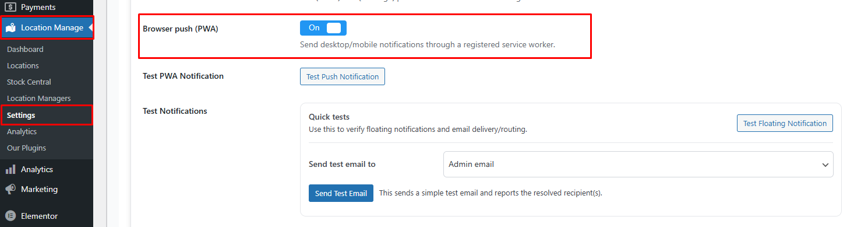Click the Quick tests heading
This screenshot has height=227, width=868.
329,117
